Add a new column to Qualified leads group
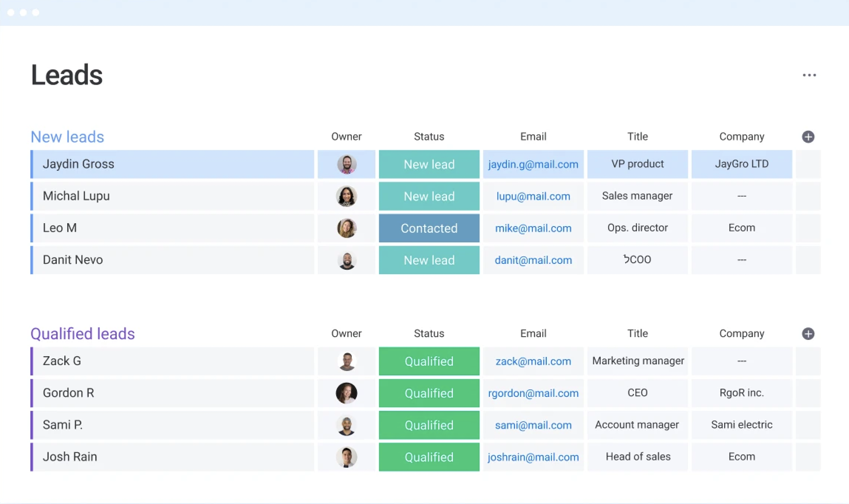 coord(808,334)
